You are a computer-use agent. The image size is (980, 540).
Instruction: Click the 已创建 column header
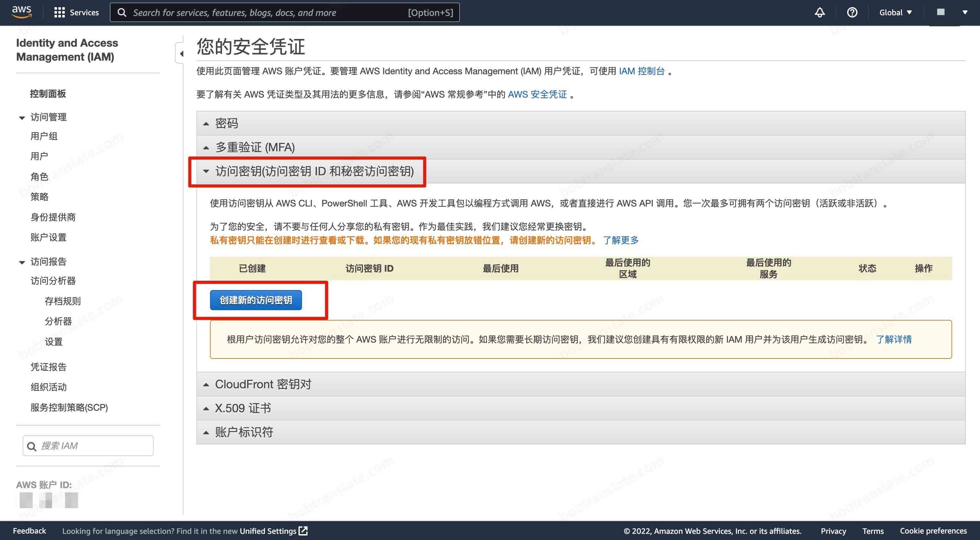point(252,268)
